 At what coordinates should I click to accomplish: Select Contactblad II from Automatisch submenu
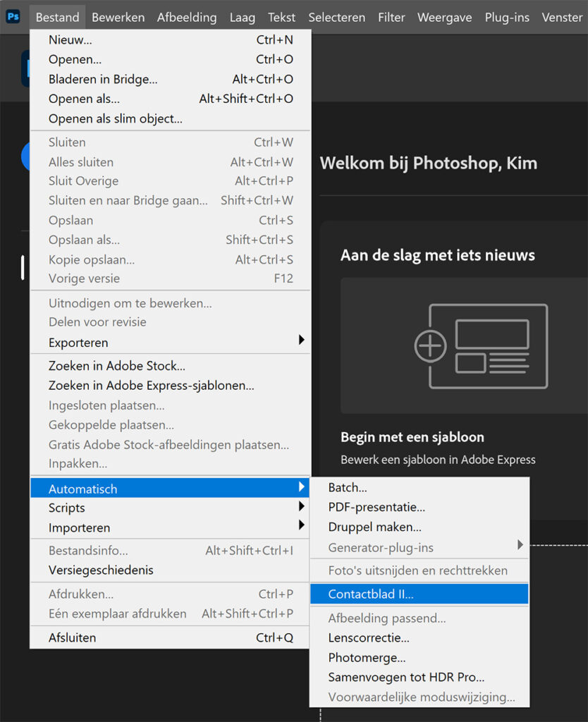coord(371,594)
